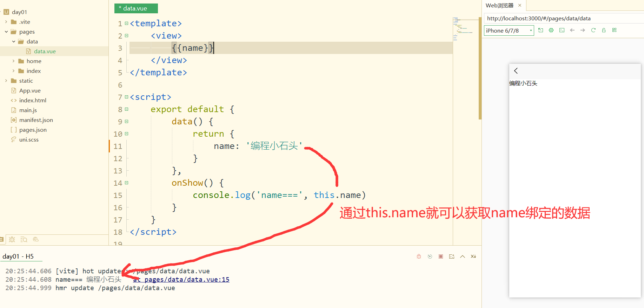The image size is (644, 308).
Task: Click the lock icon in browser toolbar
Action: click(x=604, y=30)
